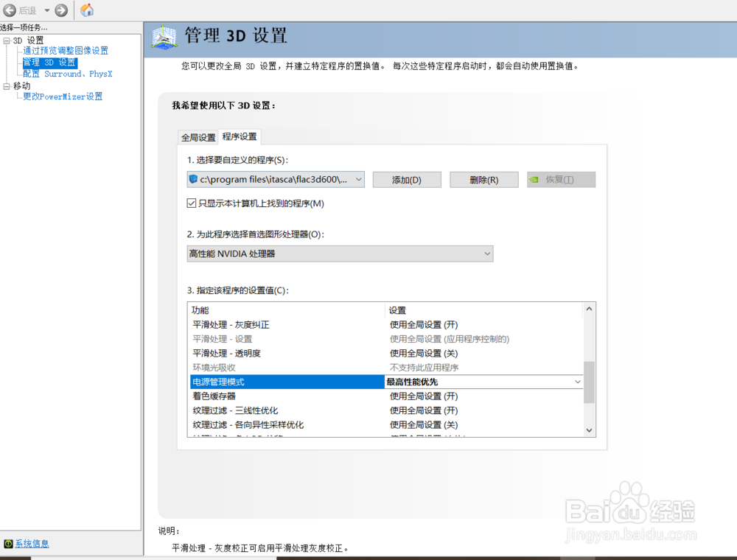Click the 添加(D) button
This screenshot has width=737, height=560.
point(407,180)
